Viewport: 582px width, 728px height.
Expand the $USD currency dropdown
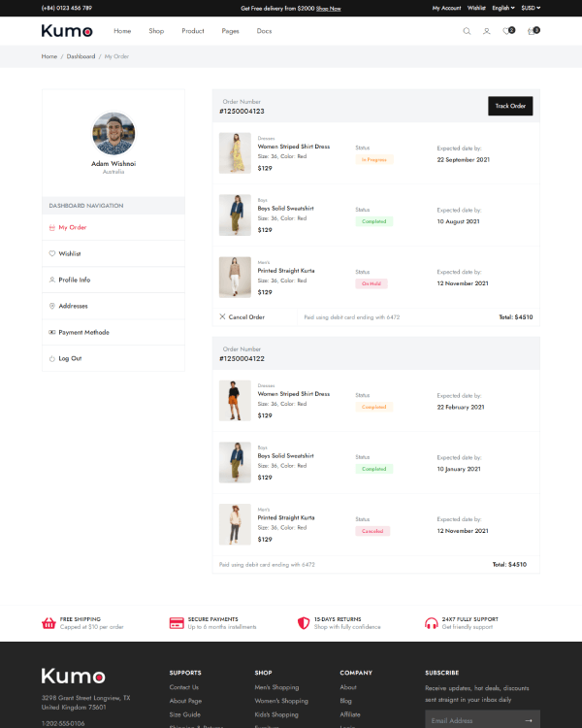pos(531,8)
